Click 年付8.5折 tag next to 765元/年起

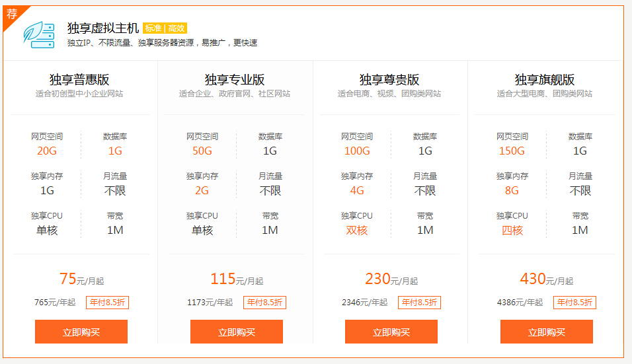(107, 303)
